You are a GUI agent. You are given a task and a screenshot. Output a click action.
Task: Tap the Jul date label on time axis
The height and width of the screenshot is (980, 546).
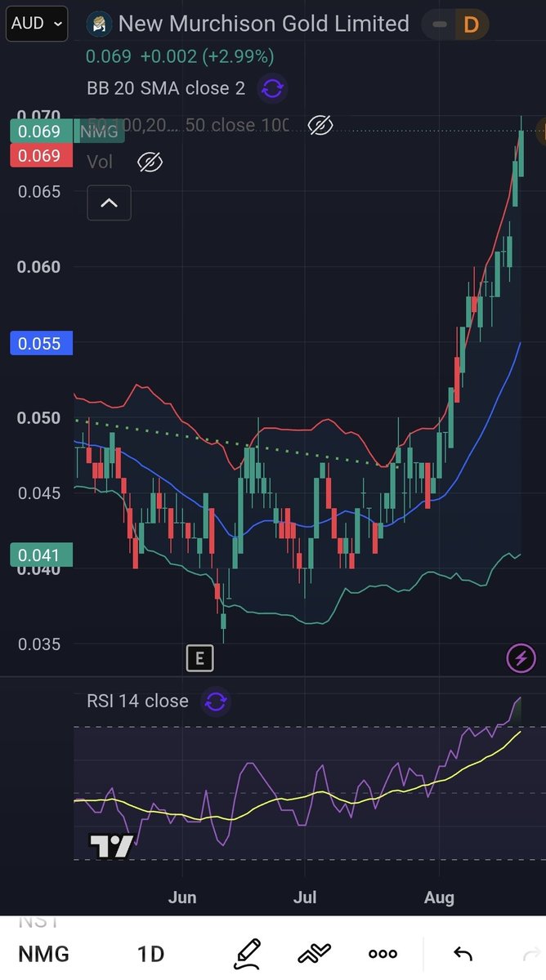tap(305, 898)
